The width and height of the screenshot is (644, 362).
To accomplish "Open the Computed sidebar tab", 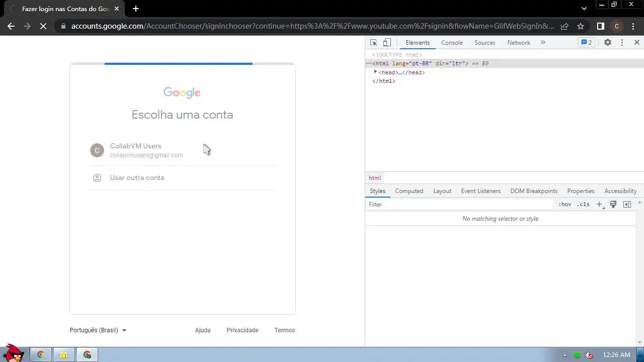I will [x=409, y=191].
